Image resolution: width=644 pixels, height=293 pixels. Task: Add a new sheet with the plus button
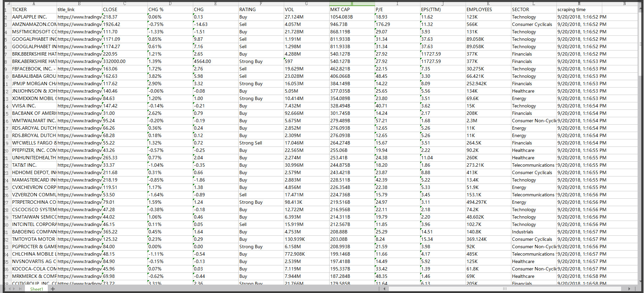point(53,289)
